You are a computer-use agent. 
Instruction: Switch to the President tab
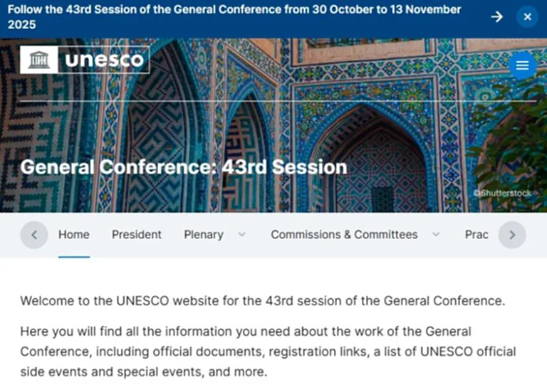pyautogui.click(x=137, y=235)
